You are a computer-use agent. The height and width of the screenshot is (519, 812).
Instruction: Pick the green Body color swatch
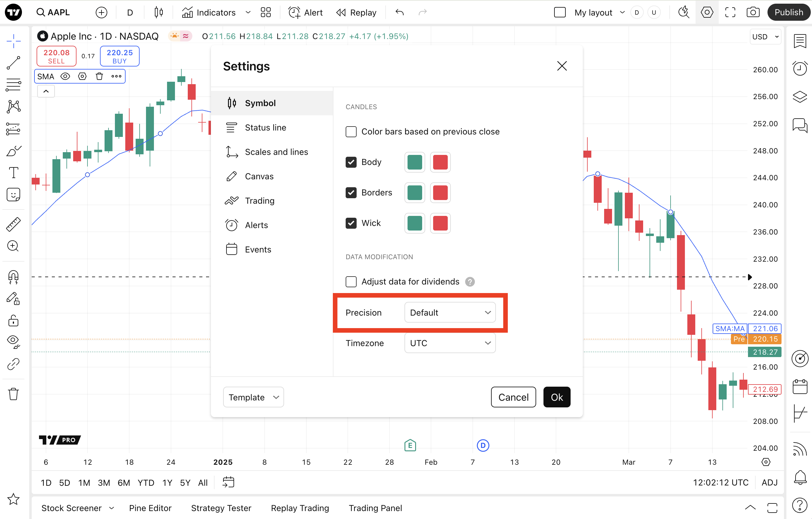pos(415,162)
